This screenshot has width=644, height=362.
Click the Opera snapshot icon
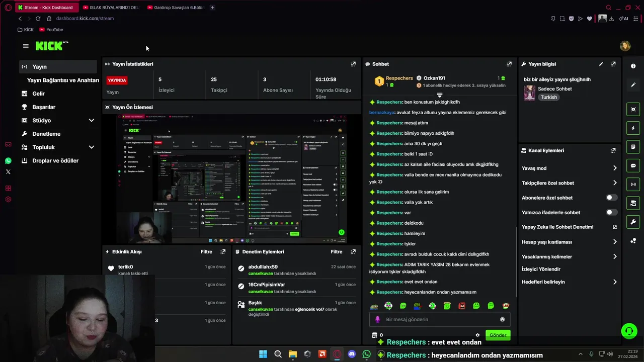coord(562,19)
